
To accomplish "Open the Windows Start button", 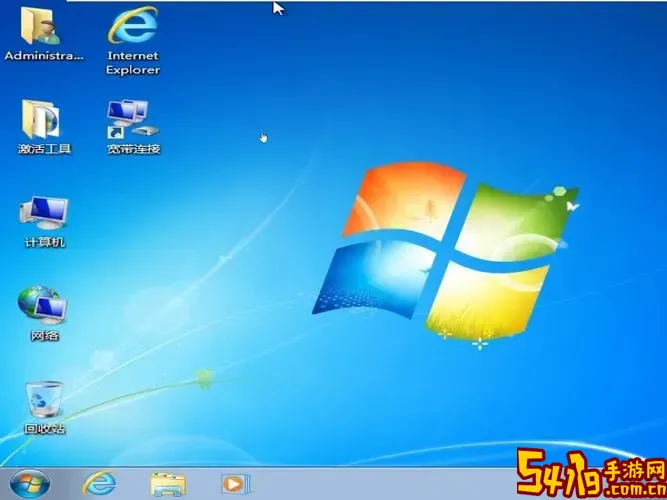I will [x=30, y=484].
